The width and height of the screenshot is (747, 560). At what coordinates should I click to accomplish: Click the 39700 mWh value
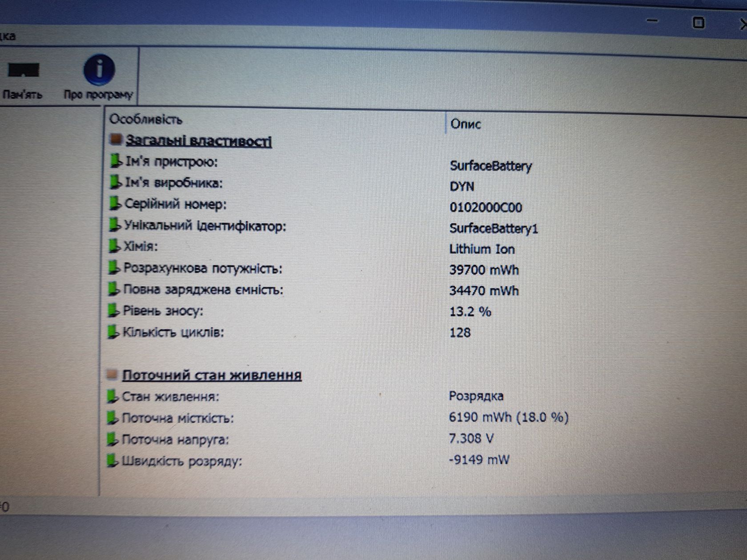(x=484, y=270)
